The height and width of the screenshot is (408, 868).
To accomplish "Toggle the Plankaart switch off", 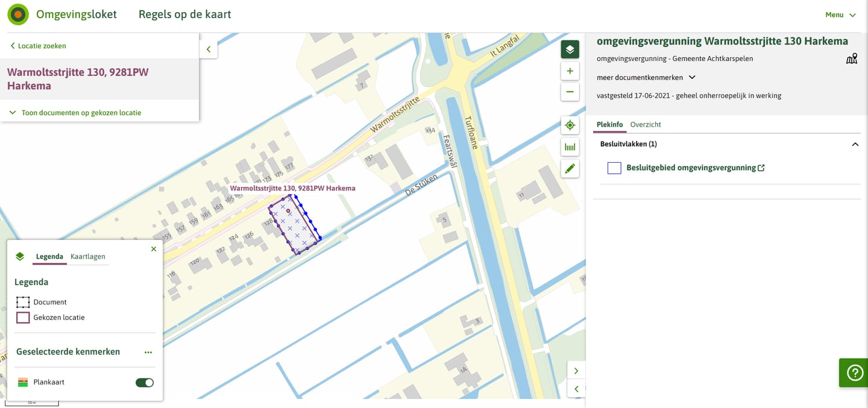I will tap(145, 383).
